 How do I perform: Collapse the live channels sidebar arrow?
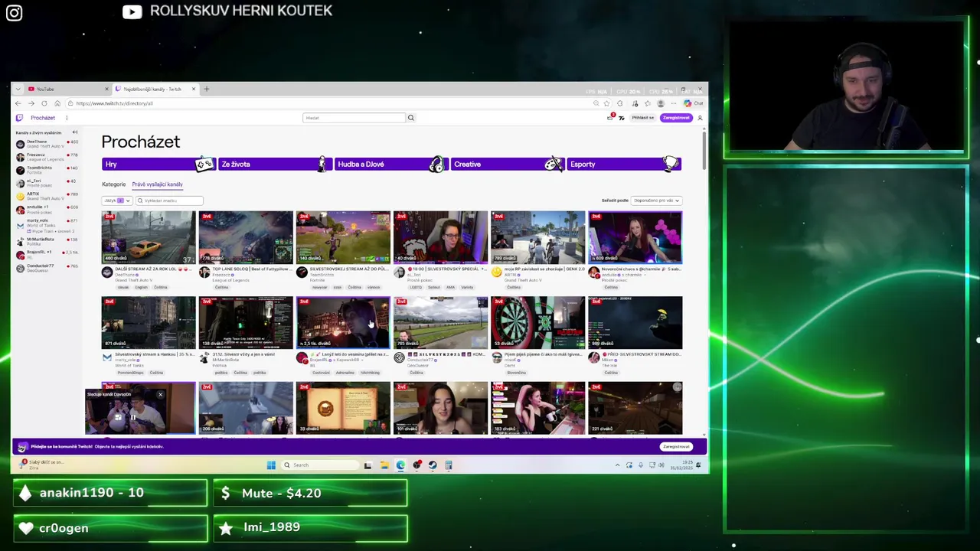tap(74, 132)
